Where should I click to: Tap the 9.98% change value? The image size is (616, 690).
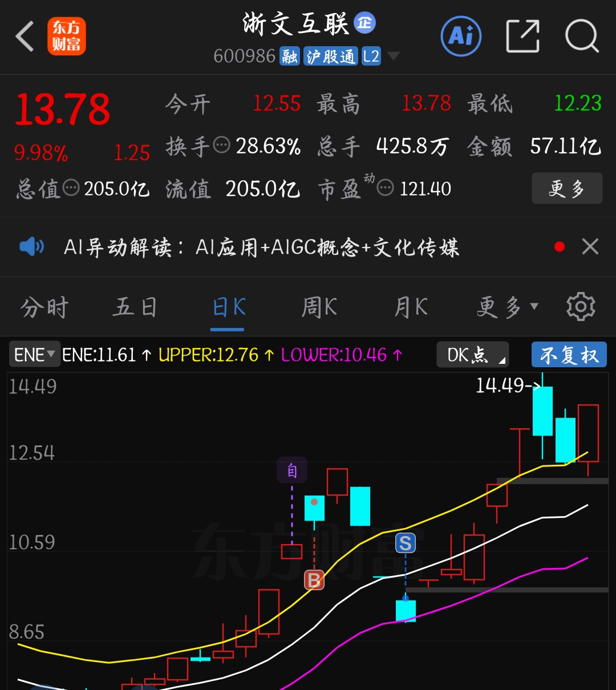pyautogui.click(x=41, y=153)
